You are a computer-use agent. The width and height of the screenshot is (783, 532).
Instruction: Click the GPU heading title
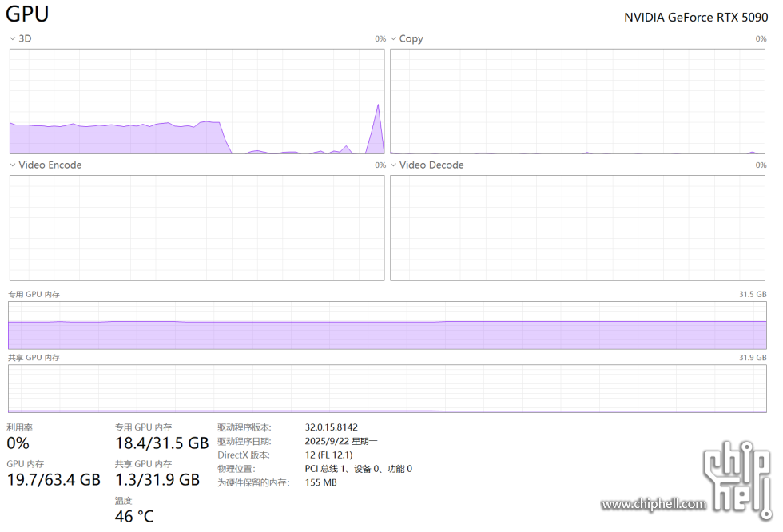(27, 14)
